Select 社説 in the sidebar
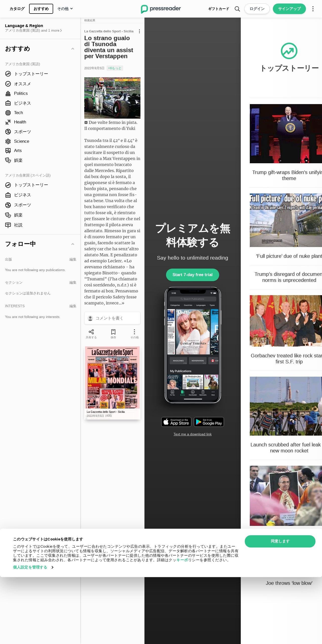Image resolution: width=322 pixels, height=644 pixels. click(x=18, y=225)
